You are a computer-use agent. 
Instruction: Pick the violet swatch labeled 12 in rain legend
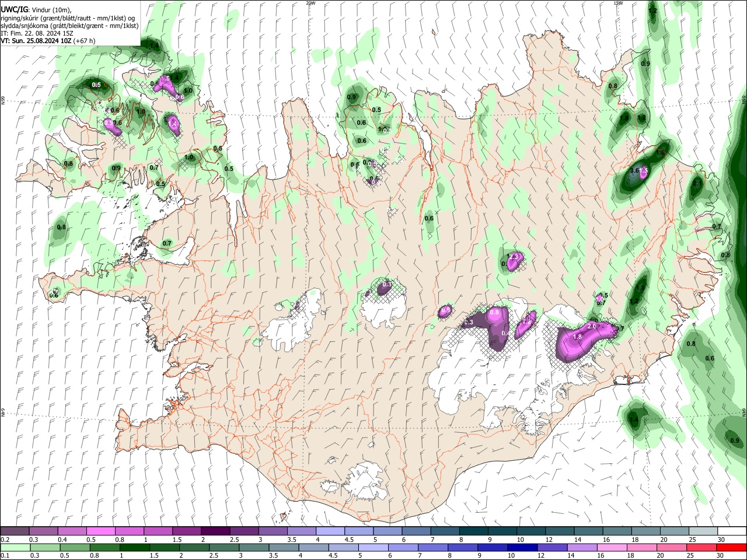[x=551, y=547]
